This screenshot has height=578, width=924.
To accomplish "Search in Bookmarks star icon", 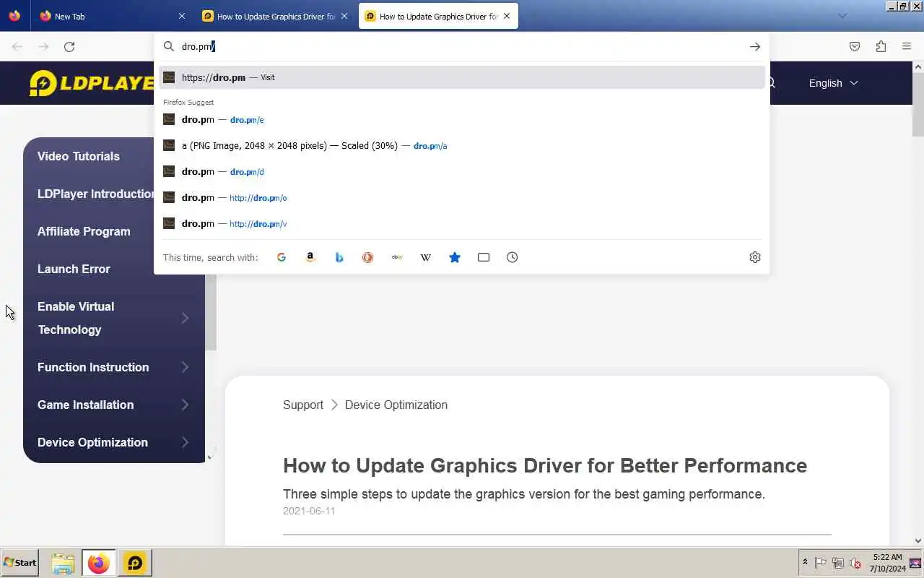I will pos(455,257).
